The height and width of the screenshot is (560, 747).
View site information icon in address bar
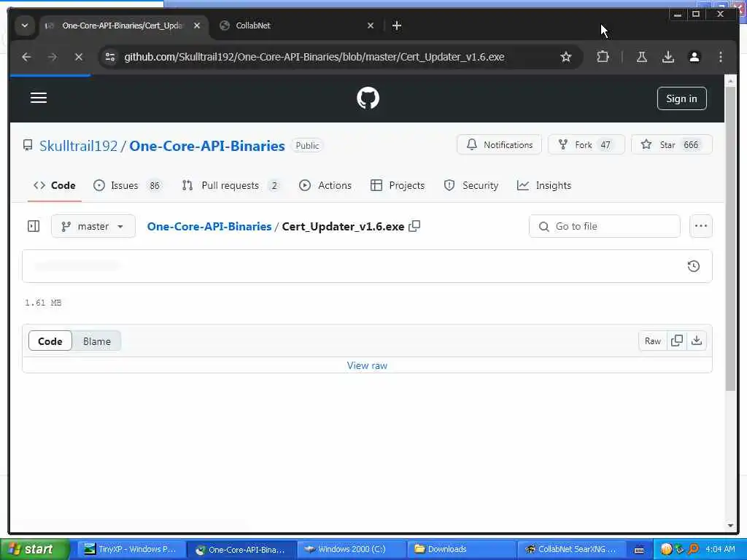click(x=110, y=57)
